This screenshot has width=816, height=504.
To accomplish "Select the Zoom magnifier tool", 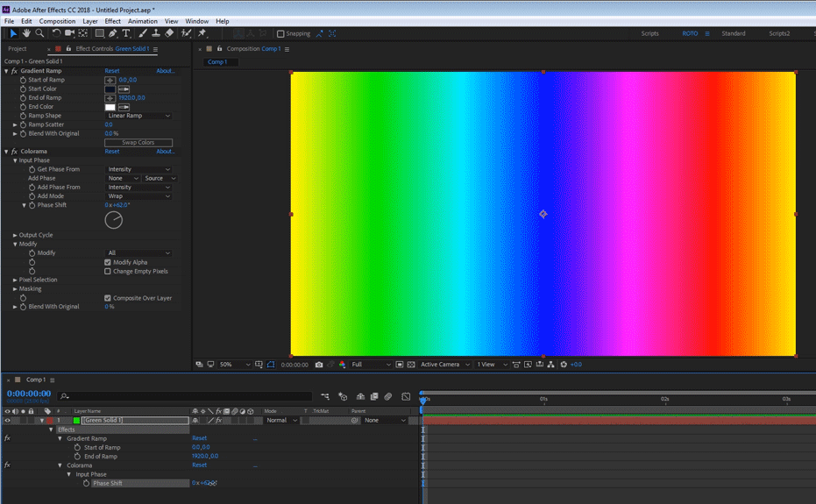I will (x=39, y=33).
